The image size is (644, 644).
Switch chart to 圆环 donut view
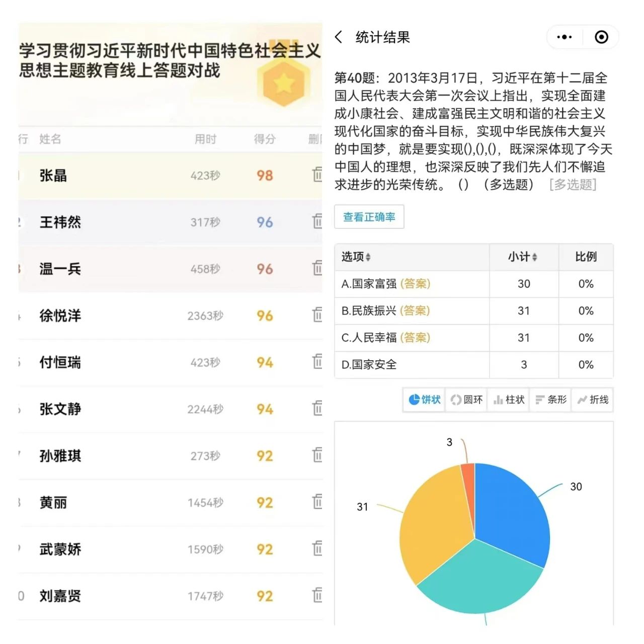click(x=466, y=399)
